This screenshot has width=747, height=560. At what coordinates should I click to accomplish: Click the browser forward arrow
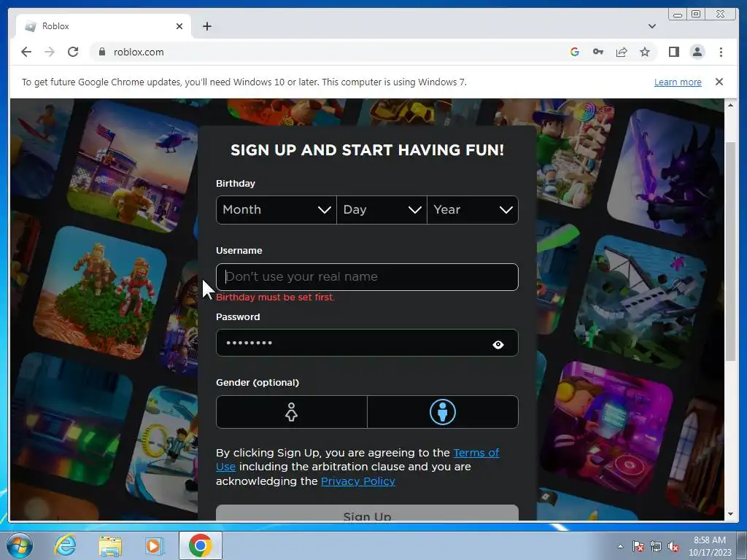pos(50,52)
